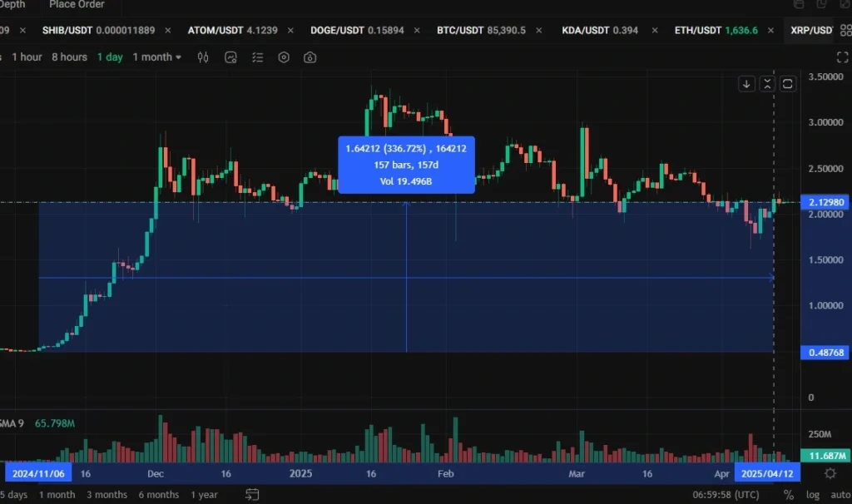Image resolution: width=852 pixels, height=504 pixels.
Task: Set chart range to 1 year
Action: click(204, 494)
